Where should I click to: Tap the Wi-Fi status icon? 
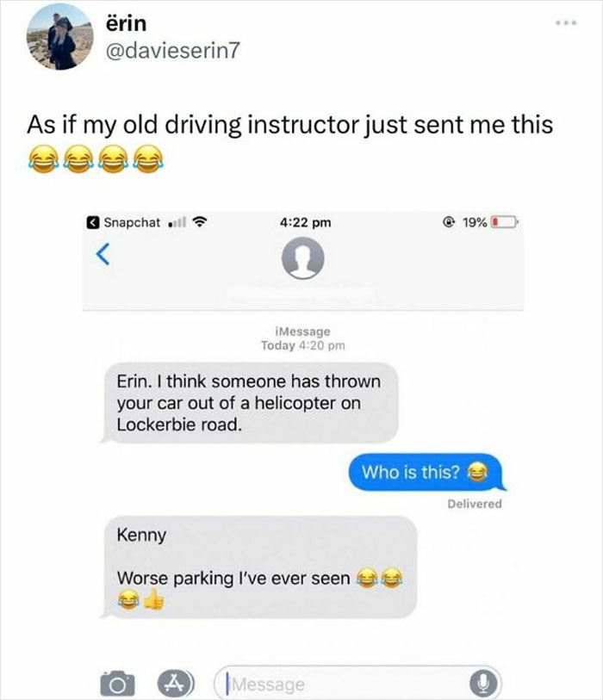pos(200,222)
